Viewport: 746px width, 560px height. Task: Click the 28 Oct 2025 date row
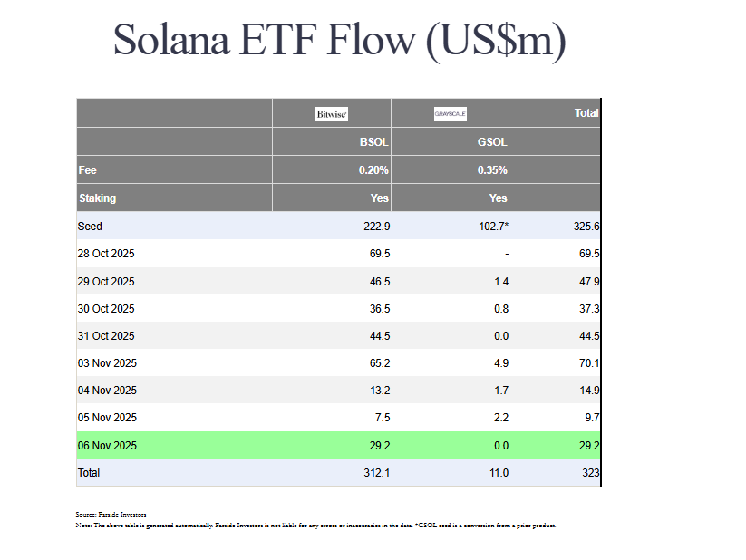[x=106, y=254]
